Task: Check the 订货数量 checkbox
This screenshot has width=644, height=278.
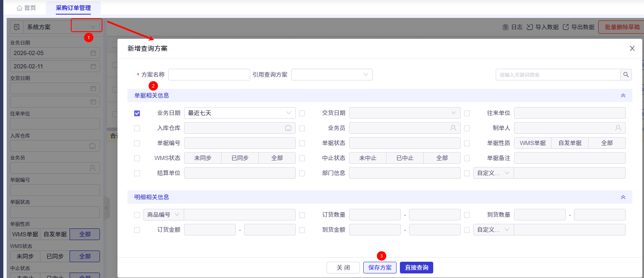Action: pos(302,215)
